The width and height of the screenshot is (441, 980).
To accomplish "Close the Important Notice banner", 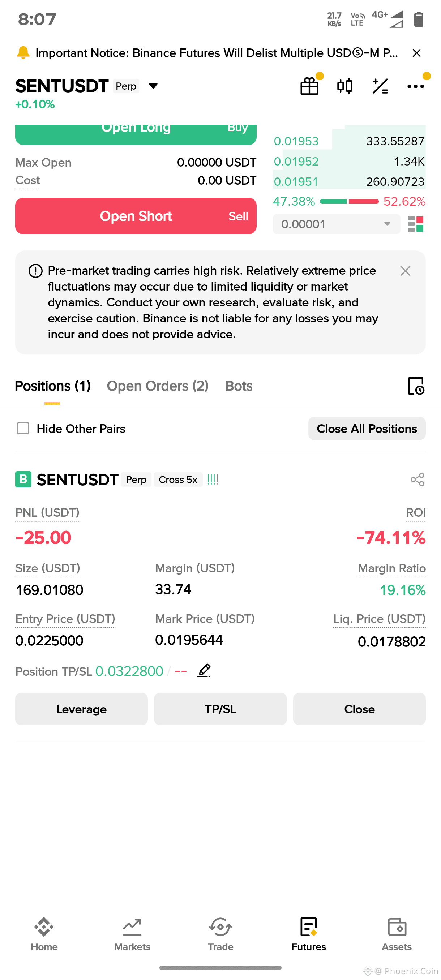I will [417, 53].
